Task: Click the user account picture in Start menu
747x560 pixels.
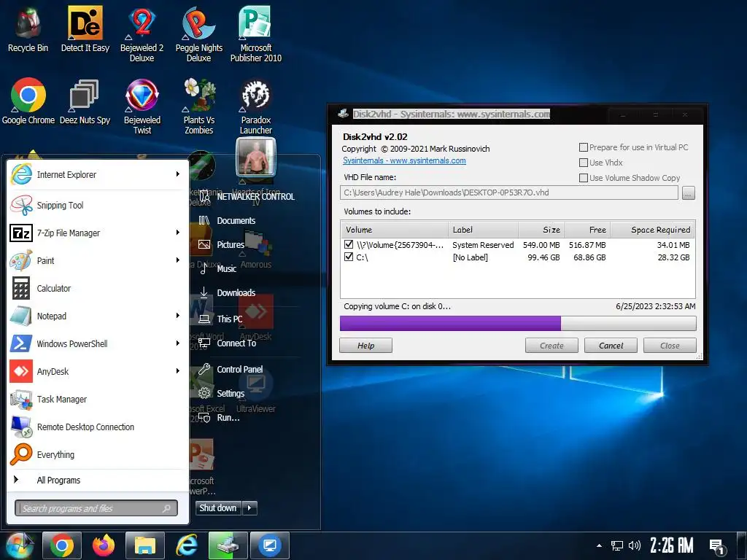Action: [256, 159]
